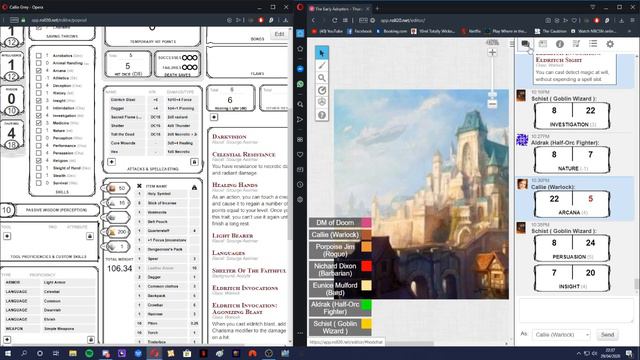Reload the Roll20 editor page
The width and height of the screenshot is (640, 360).
(335, 20)
